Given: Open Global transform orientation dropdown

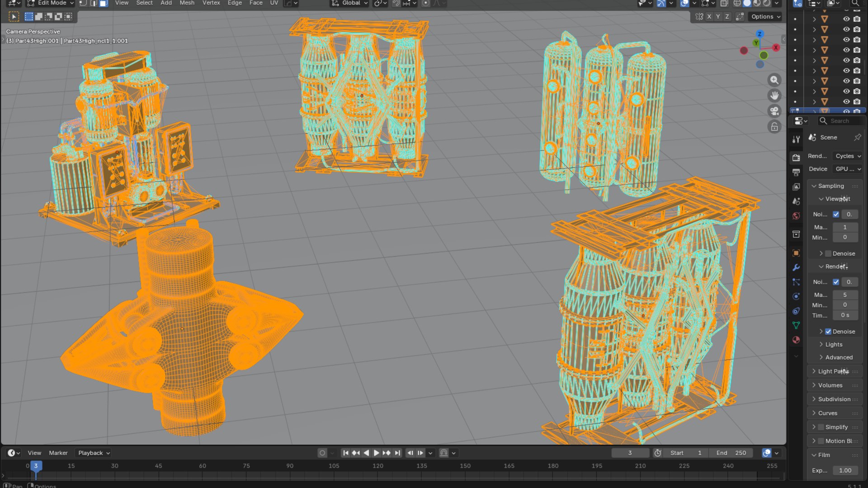Looking at the screenshot, I should (350, 3).
